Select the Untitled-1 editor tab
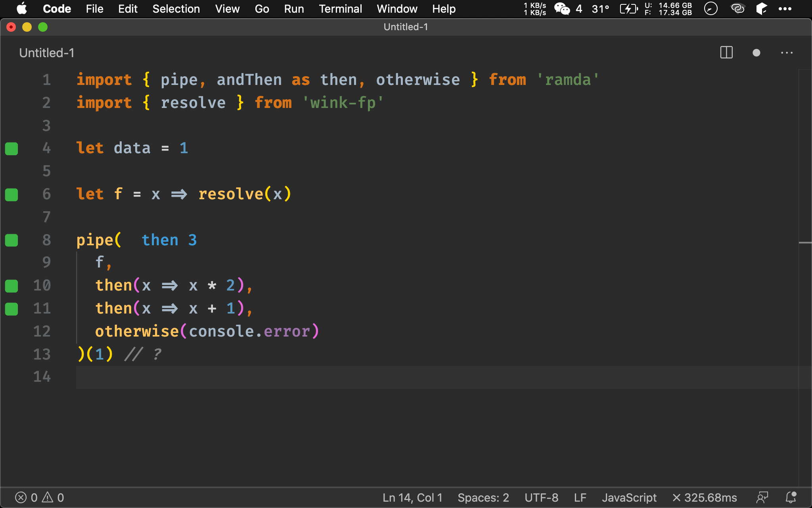Viewport: 812px width, 508px height. 47,53
